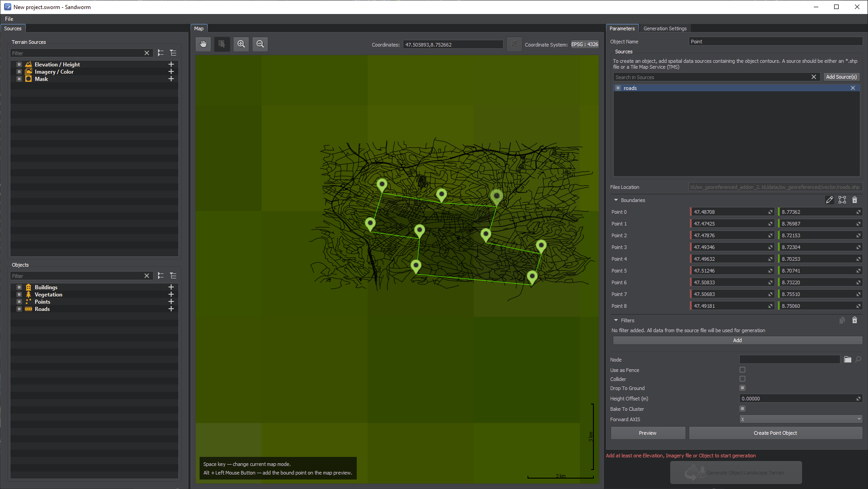Image resolution: width=868 pixels, height=489 pixels.
Task: Open the File menu
Action: tap(9, 19)
